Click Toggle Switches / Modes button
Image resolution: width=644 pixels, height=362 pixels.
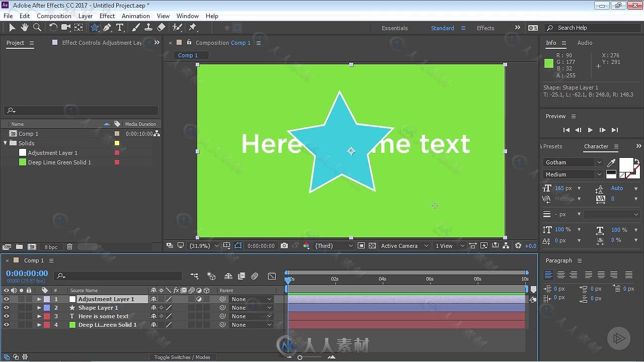(182, 357)
